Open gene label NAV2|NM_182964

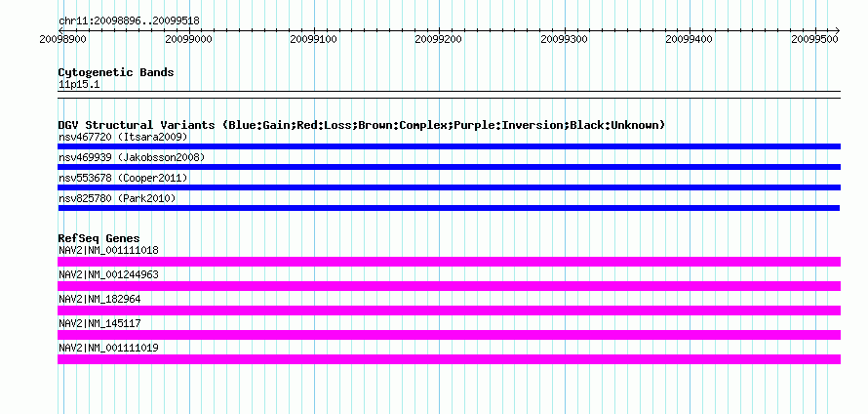(x=99, y=300)
